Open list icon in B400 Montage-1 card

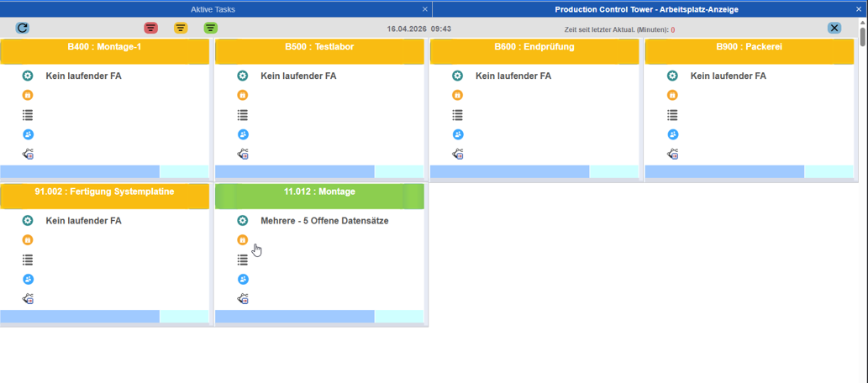[28, 115]
